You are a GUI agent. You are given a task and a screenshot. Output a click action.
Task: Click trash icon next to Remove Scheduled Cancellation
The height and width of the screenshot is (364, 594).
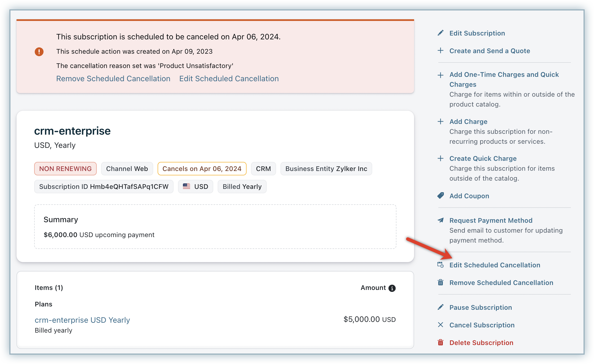click(441, 282)
